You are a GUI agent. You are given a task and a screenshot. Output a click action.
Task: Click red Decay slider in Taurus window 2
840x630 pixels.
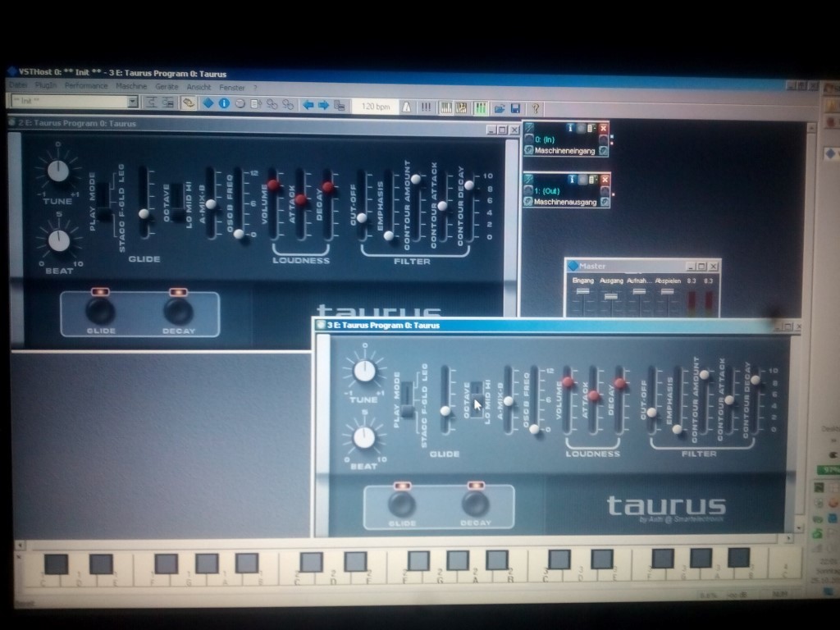328,187
